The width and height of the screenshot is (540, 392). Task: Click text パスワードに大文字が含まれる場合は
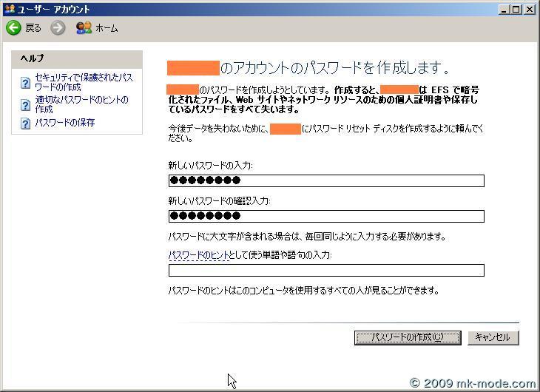[234, 237]
